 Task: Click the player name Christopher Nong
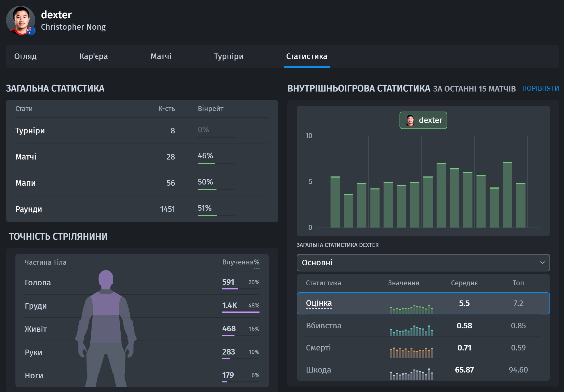pyautogui.click(x=73, y=27)
